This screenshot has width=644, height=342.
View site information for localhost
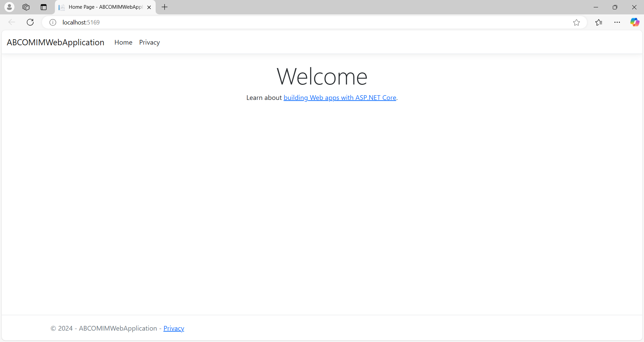[53, 22]
